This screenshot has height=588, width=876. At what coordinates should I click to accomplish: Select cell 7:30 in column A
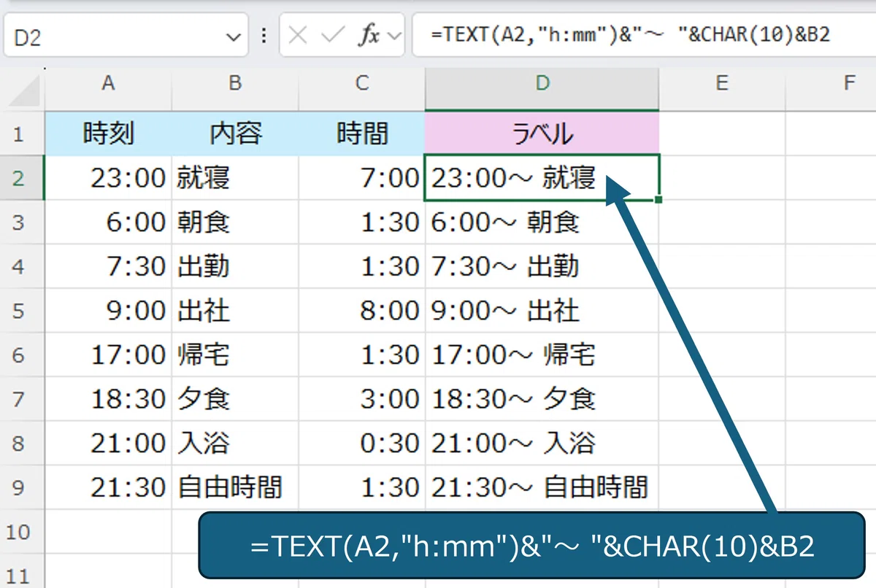coord(108,266)
